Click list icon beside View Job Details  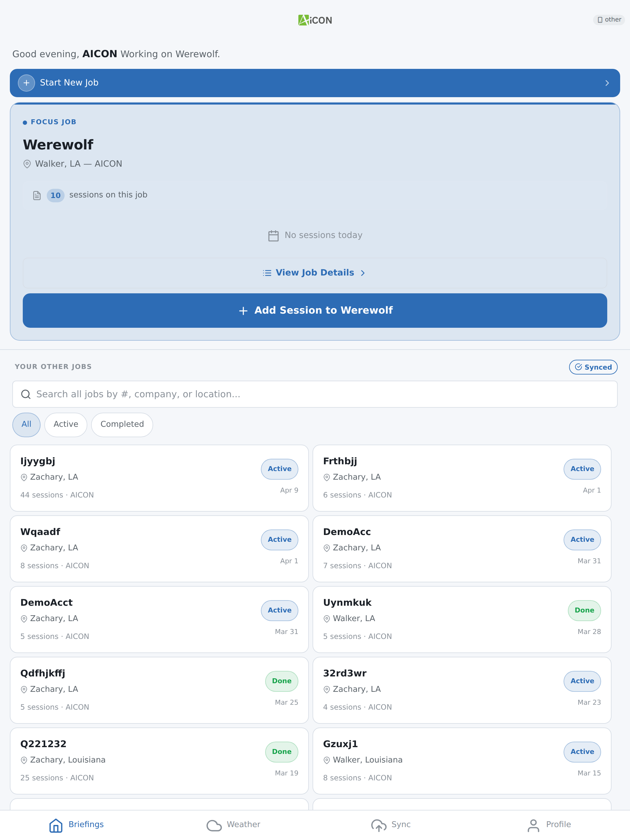point(267,273)
